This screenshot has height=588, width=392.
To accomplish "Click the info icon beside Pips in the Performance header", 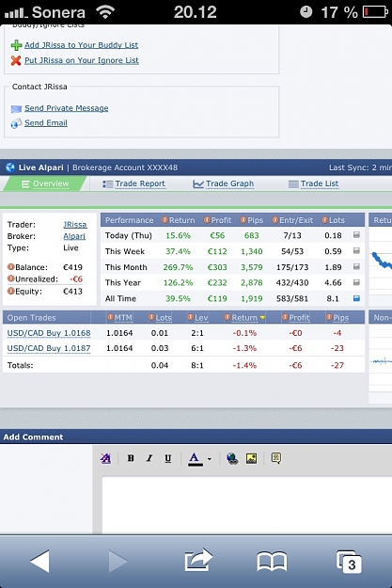I will pyautogui.click(x=243, y=220).
